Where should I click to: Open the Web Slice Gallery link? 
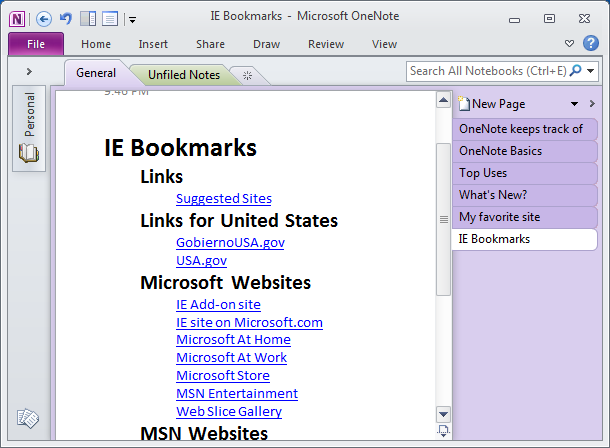coord(229,411)
